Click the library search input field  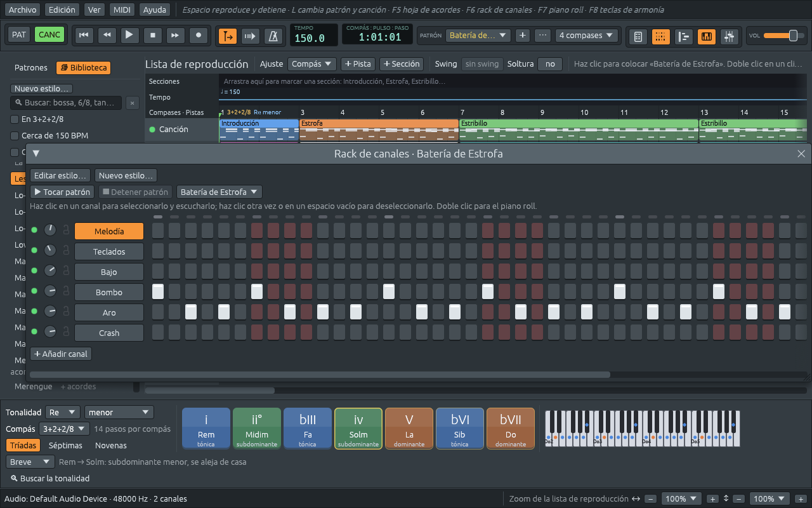[x=66, y=103]
